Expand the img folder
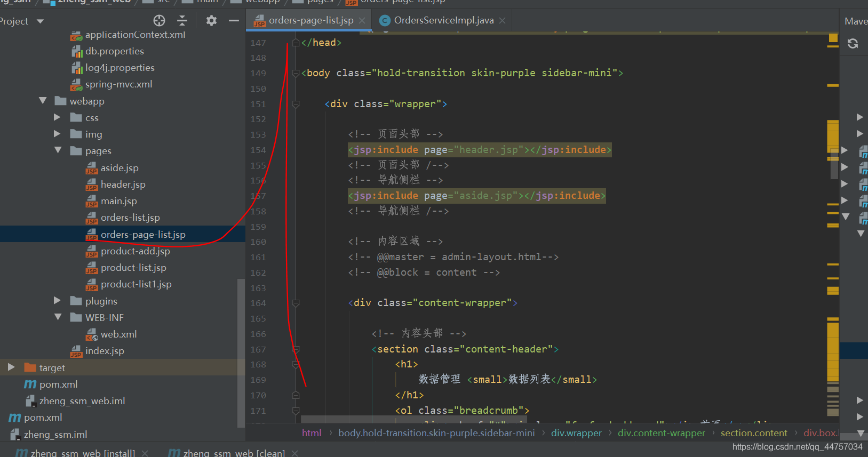This screenshot has height=457, width=868. pos(57,134)
